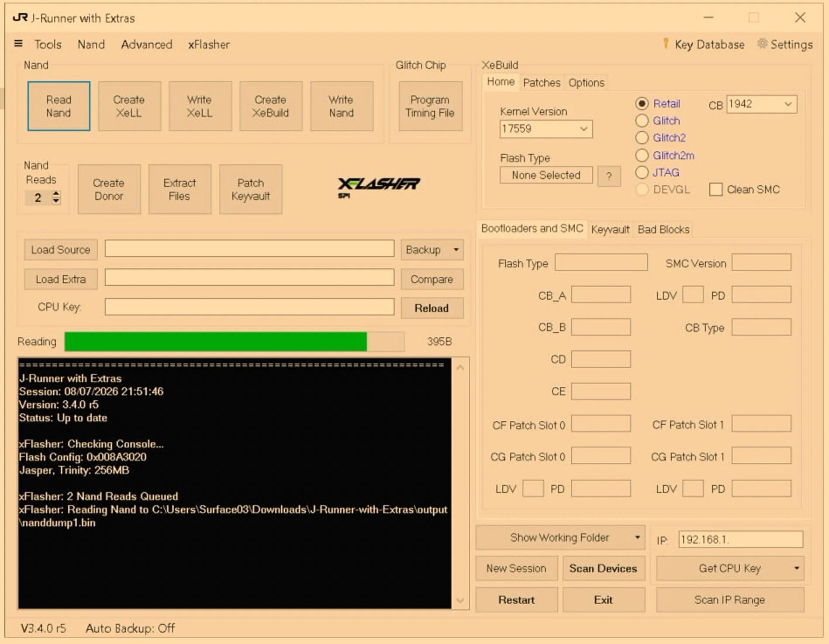The width and height of the screenshot is (829, 644).
Task: Enable the Clean SMC checkbox
Action: click(x=715, y=189)
